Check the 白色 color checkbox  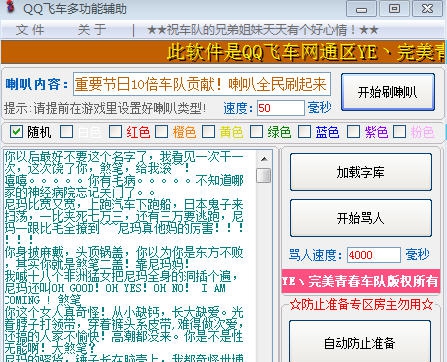(x=66, y=132)
